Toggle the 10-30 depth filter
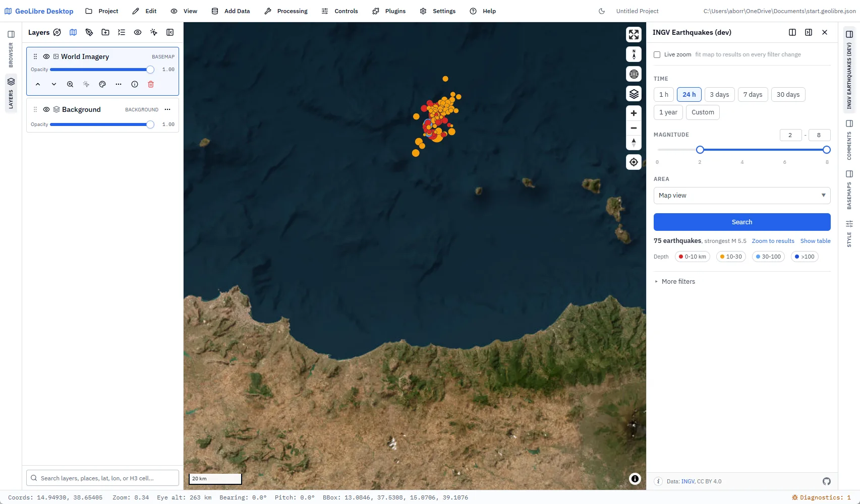Screen dimensions: 860x504 coord(731,257)
